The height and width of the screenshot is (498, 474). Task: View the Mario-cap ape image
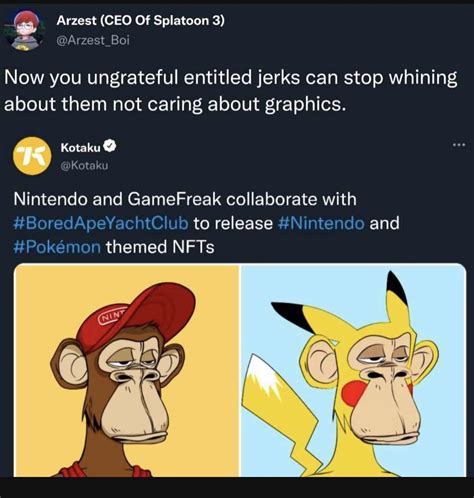(126, 371)
